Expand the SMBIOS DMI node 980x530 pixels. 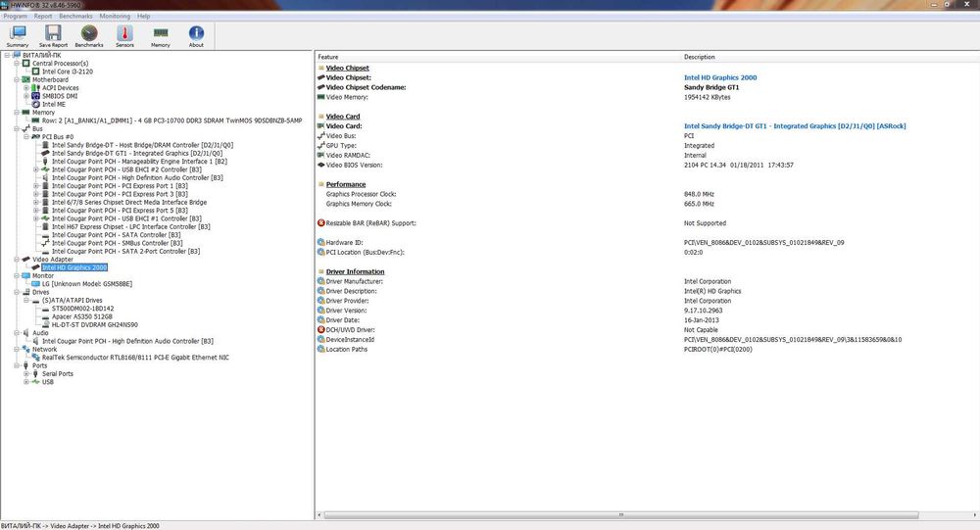pos(26,96)
